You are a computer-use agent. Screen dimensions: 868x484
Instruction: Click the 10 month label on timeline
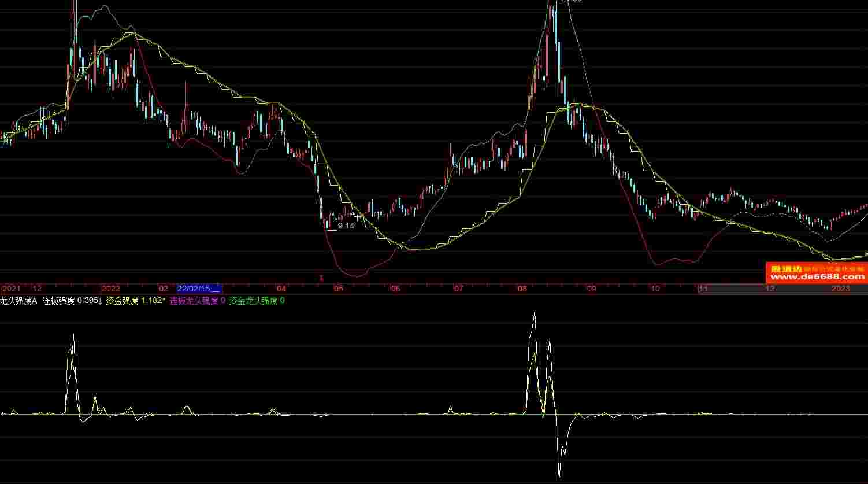(655, 289)
